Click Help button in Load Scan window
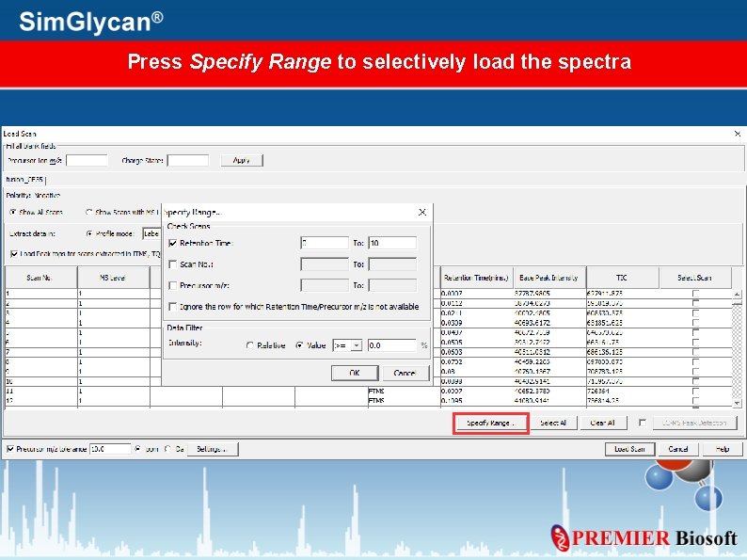 pos(723,449)
